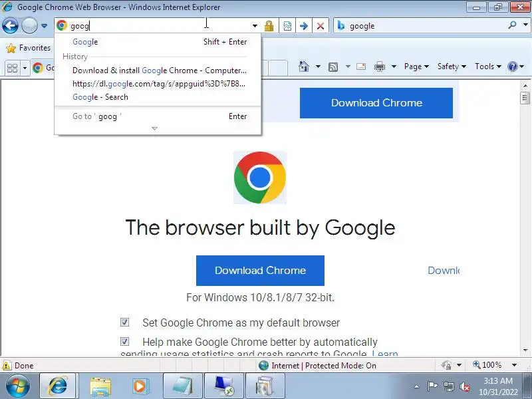Open the Windows Start menu
This screenshot has height=399, width=532.
pyautogui.click(x=18, y=386)
